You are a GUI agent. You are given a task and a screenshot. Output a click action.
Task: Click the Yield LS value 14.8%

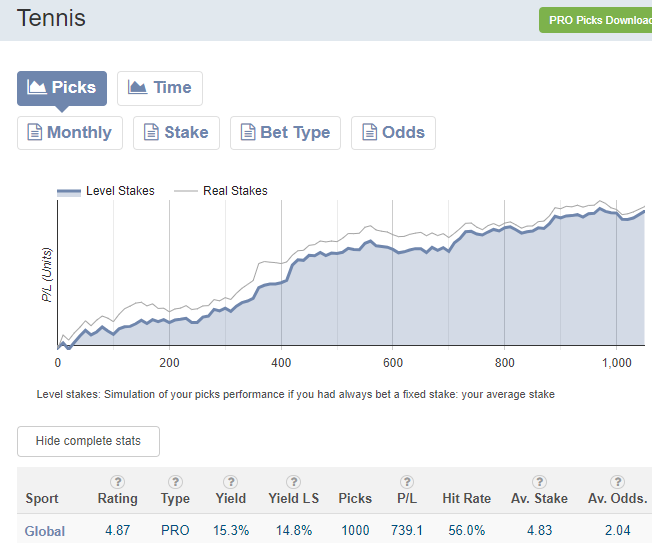point(294,531)
